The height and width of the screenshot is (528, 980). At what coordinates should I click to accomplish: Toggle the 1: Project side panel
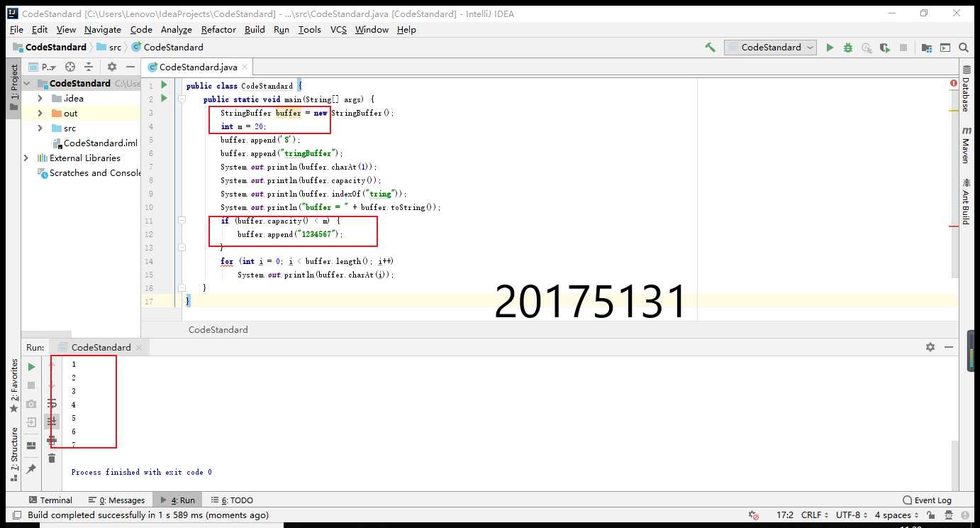click(13, 87)
